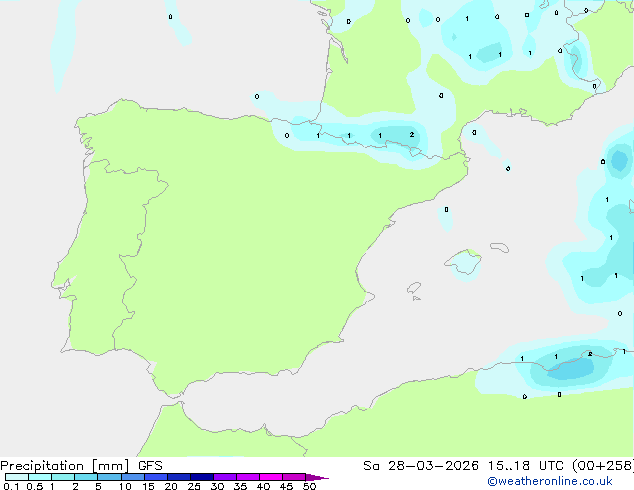Select the 30–35 mm purple legend swatch
This screenshot has height=490, width=634.
pyautogui.click(x=225, y=477)
